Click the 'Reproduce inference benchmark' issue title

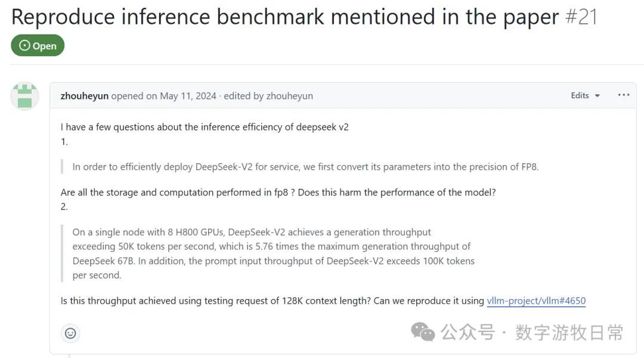(285, 17)
